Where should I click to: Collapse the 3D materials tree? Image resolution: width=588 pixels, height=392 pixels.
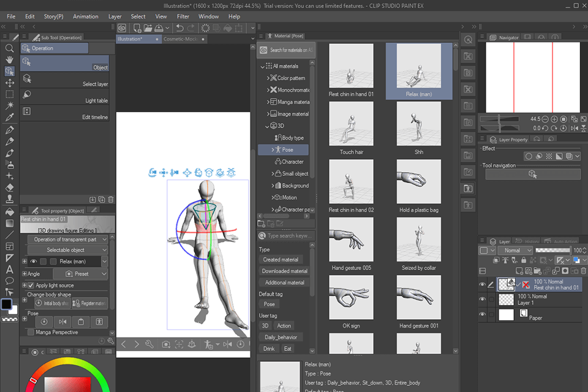[268, 127]
